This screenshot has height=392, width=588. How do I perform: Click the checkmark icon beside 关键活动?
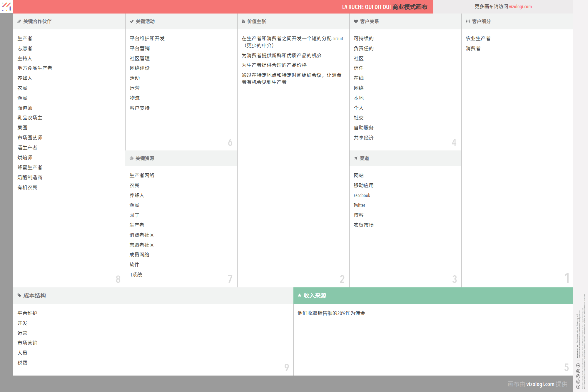click(131, 21)
